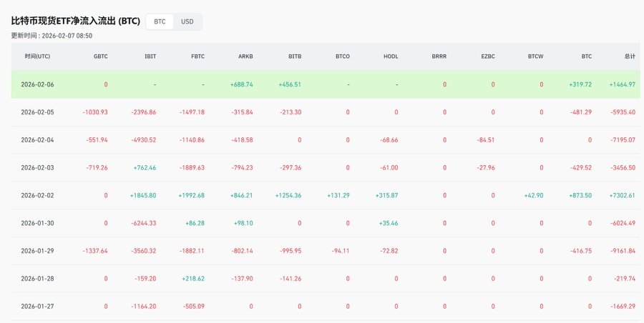
Task: Click the IBIT column header
Action: tap(150, 56)
